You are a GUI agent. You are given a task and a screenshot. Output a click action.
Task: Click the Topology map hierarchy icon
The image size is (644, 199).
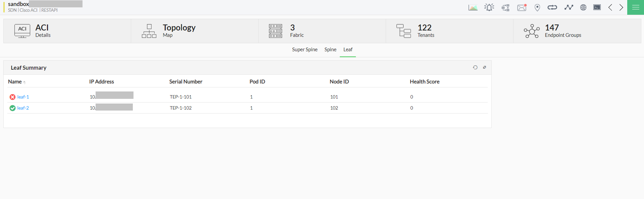click(x=149, y=31)
